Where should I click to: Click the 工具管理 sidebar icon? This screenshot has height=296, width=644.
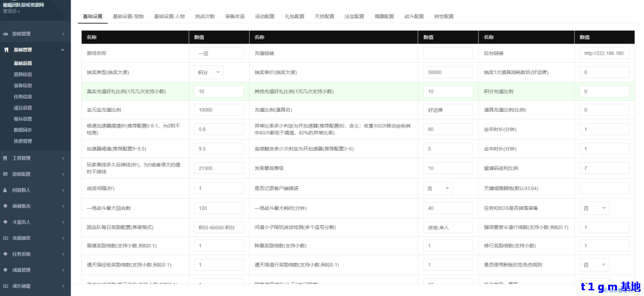6,158
